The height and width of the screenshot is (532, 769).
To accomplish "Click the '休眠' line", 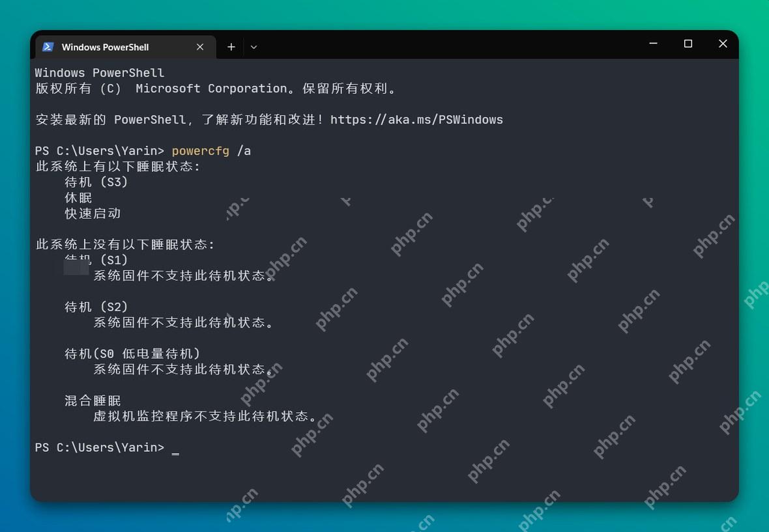I will (78, 198).
